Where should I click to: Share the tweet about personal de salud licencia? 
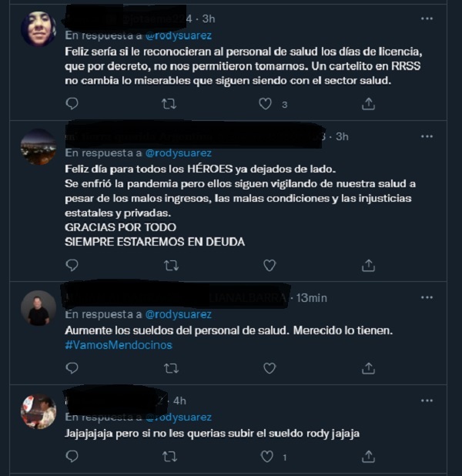(368, 104)
